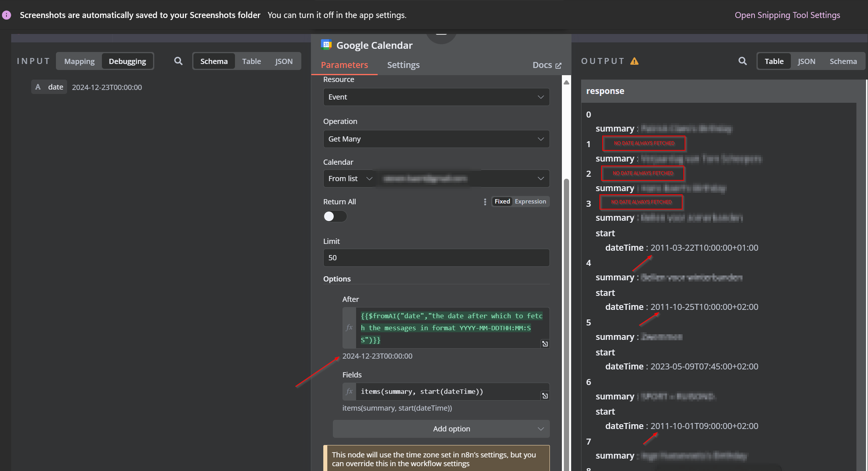This screenshot has width=868, height=471.
Task: Select the Debugging input mode
Action: [x=127, y=61]
